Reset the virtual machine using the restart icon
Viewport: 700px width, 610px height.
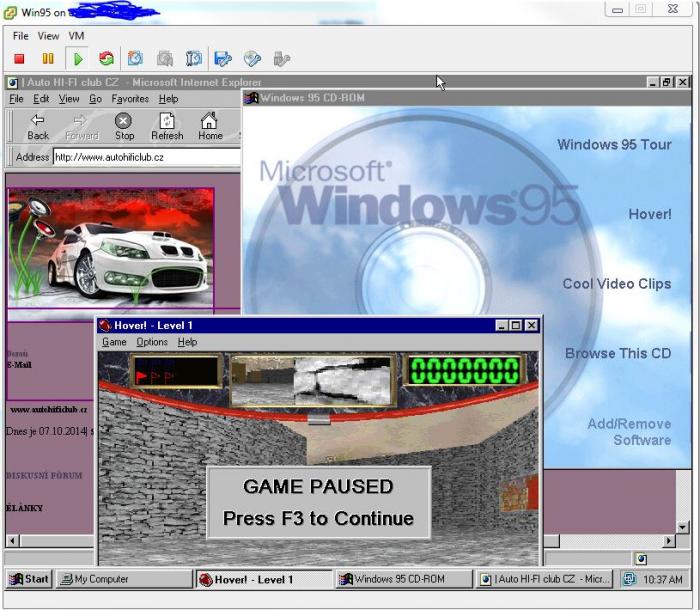point(106,59)
